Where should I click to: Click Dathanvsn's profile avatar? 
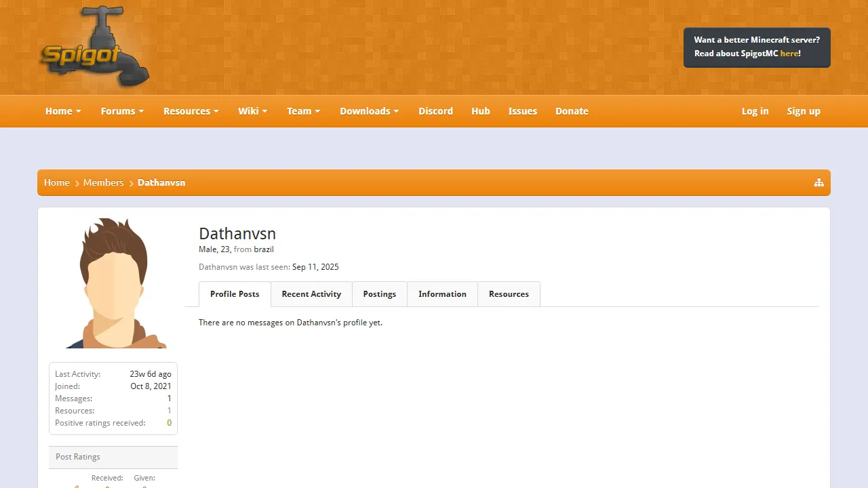pyautogui.click(x=113, y=283)
